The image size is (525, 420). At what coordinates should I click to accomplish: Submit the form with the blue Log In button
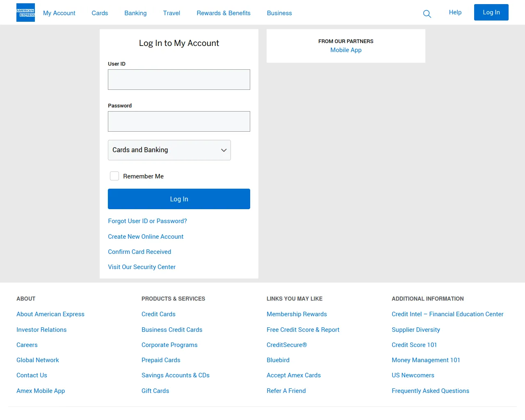click(x=179, y=199)
